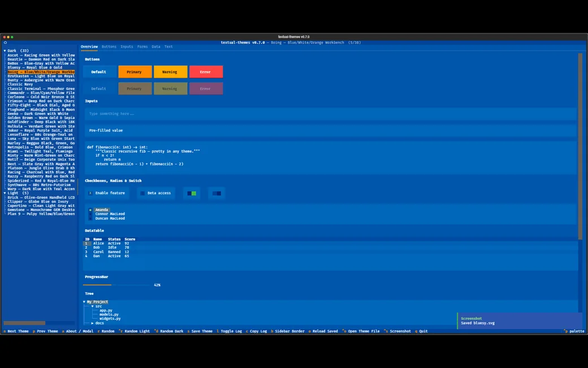Viewport: 588px width, 368px height.
Task: Go to the Data tab
Action: click(156, 46)
